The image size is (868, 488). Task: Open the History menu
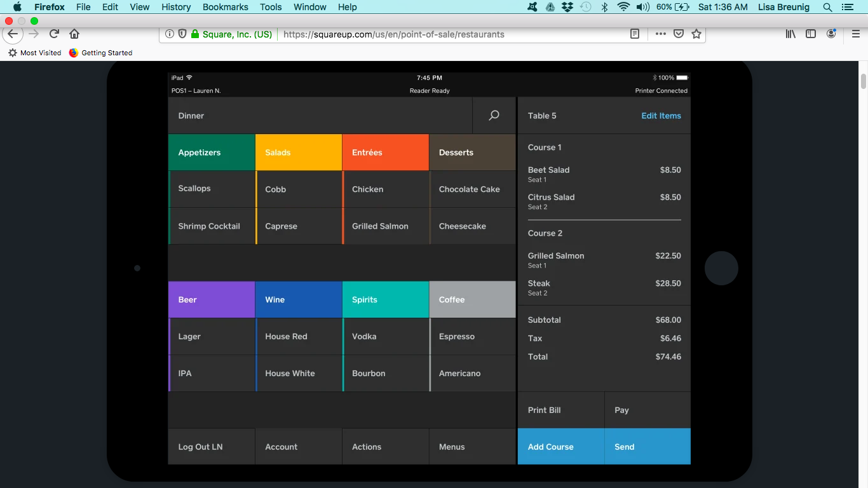[x=176, y=7]
